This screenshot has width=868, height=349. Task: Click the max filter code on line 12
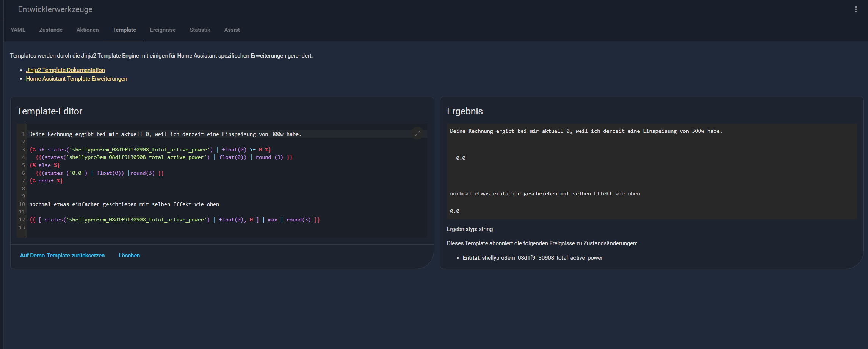coord(273,220)
